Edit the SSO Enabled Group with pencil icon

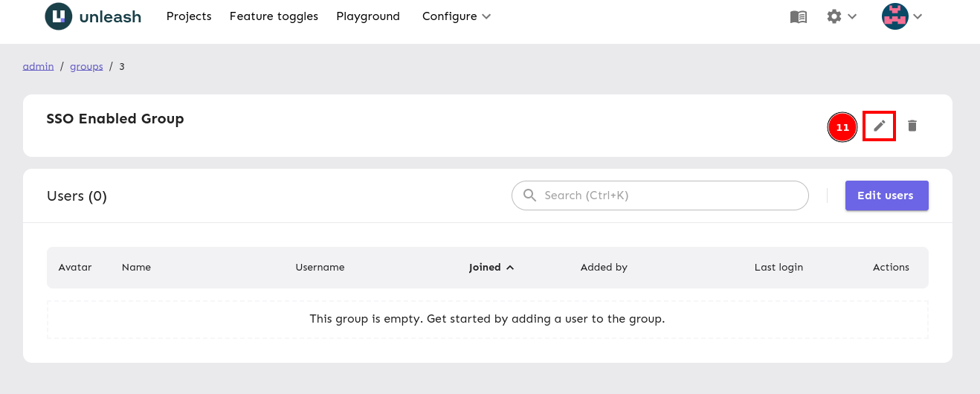pos(879,126)
